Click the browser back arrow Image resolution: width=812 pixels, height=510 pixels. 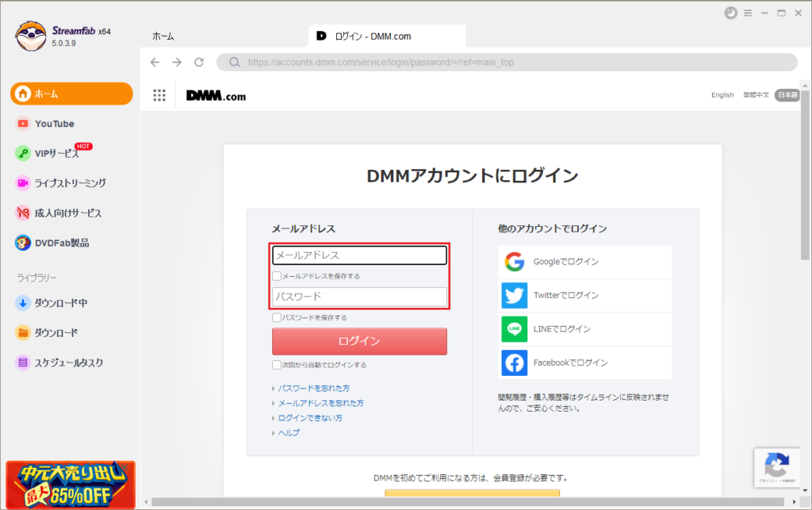(155, 62)
